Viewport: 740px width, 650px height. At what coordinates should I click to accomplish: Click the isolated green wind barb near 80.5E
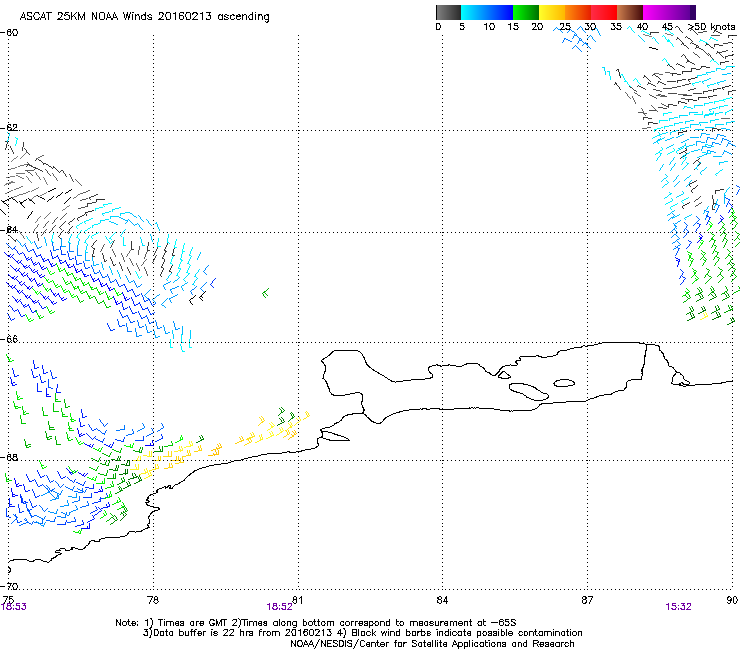click(266, 293)
